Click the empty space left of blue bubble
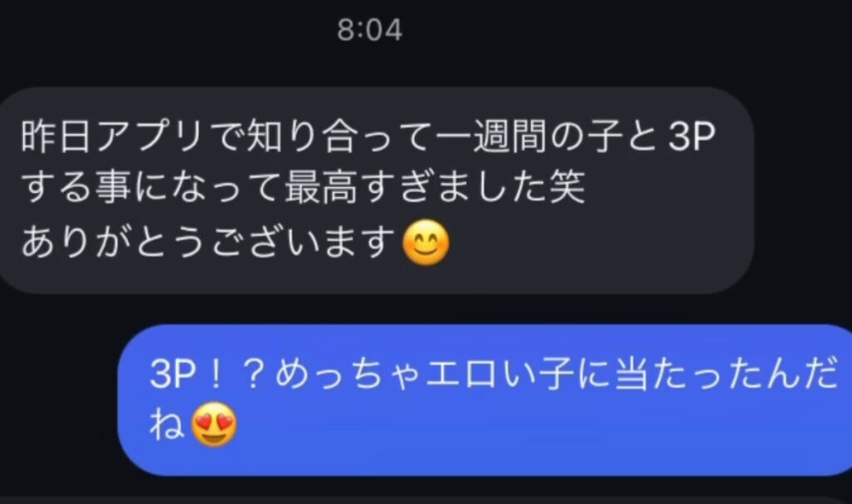This screenshot has height=504, width=852. click(57, 400)
